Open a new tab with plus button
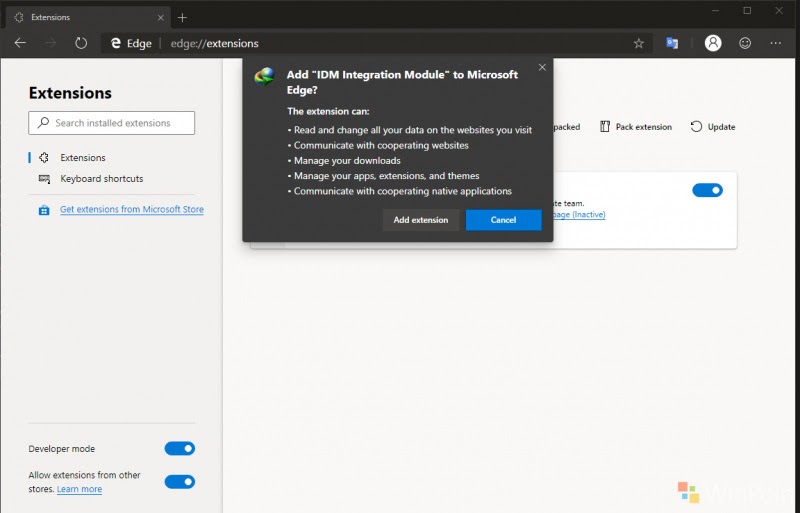This screenshot has height=513, width=800. (x=182, y=17)
